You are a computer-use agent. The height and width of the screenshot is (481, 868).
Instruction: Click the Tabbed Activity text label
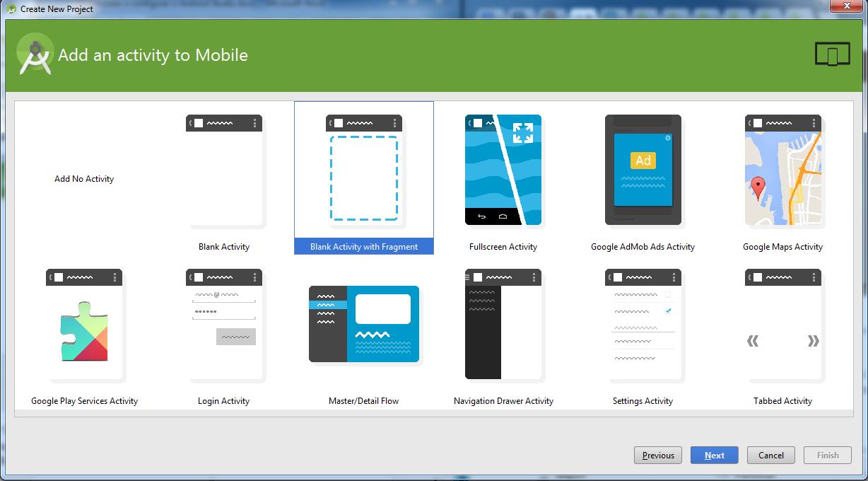pyautogui.click(x=782, y=401)
